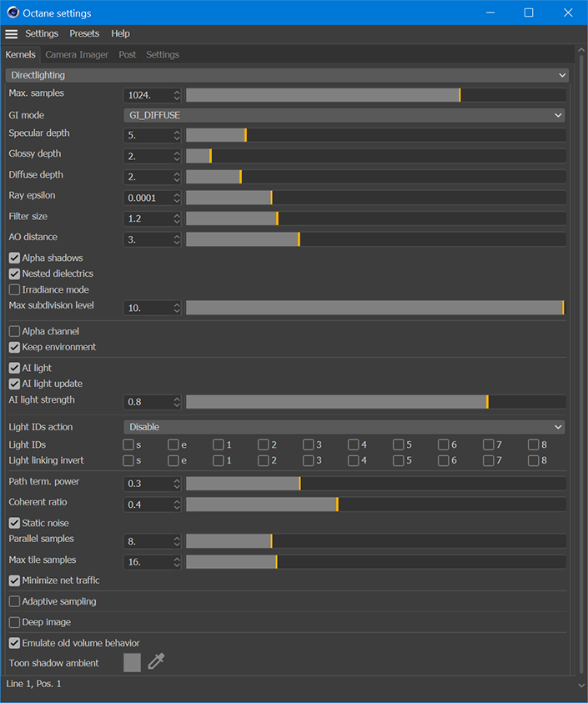Viewport: 588px width, 703px height.
Task: Click the Coherent ratio spinner arrows
Action: pyautogui.click(x=177, y=505)
